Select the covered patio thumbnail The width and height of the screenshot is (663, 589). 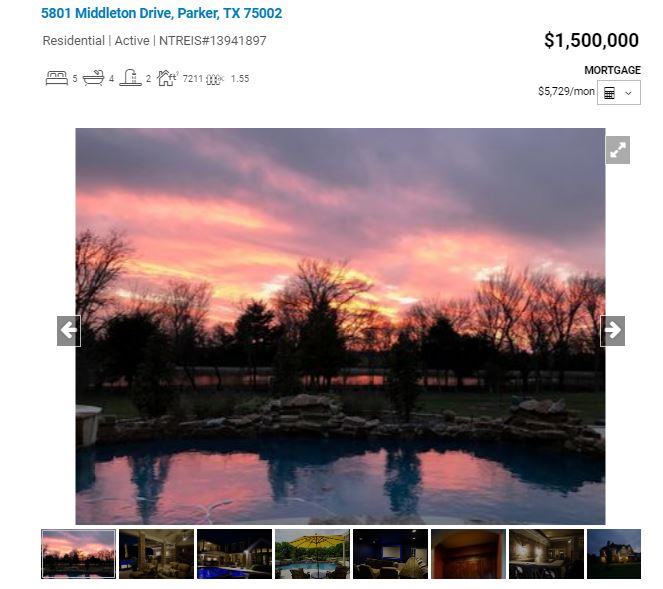point(156,554)
